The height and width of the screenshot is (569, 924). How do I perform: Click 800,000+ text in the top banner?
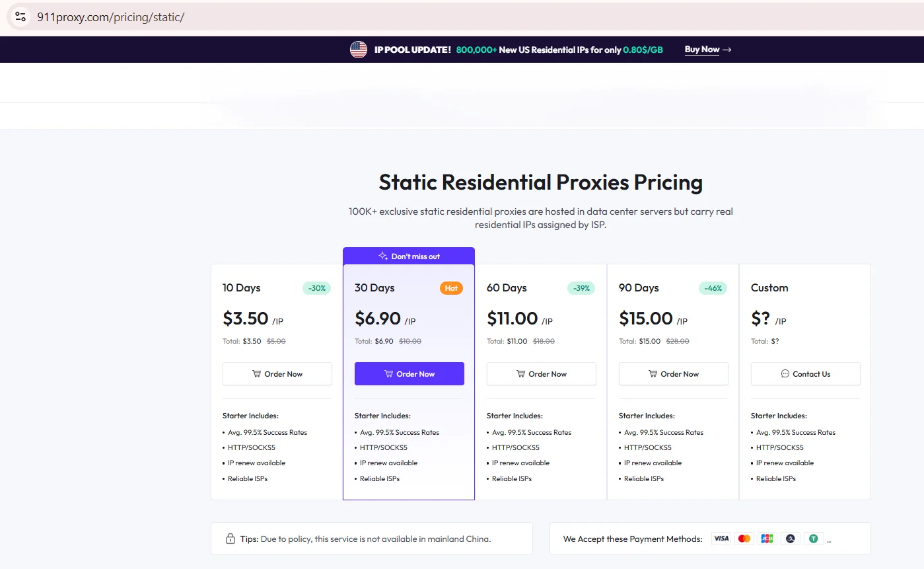pos(476,50)
